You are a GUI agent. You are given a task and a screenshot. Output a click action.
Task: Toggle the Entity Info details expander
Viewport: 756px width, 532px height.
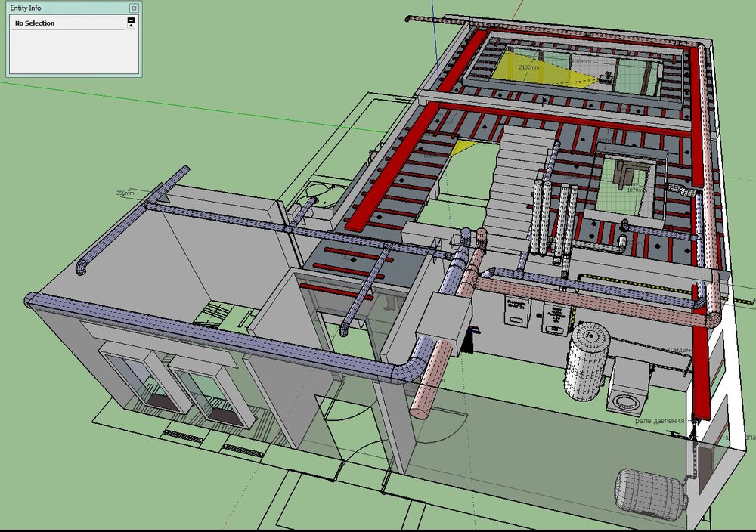click(131, 22)
